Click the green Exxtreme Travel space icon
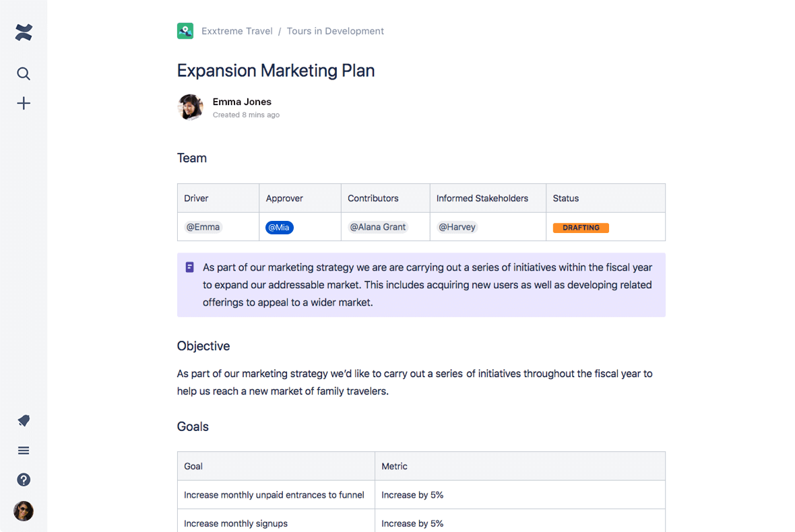Screen dimensions: 795x532 (185, 31)
